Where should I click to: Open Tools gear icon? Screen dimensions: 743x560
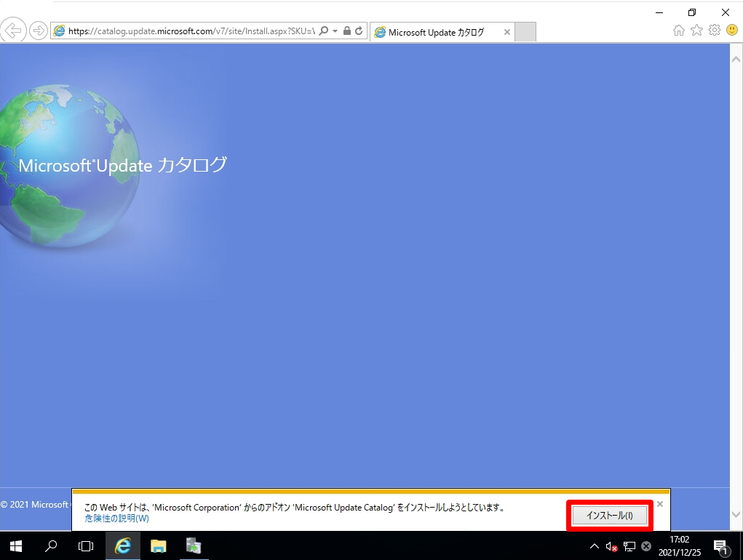pos(715,31)
